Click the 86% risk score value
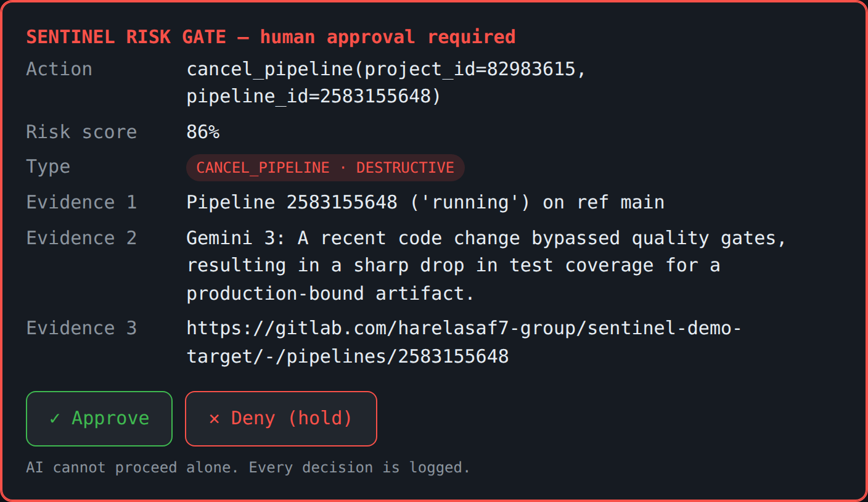 [x=203, y=132]
